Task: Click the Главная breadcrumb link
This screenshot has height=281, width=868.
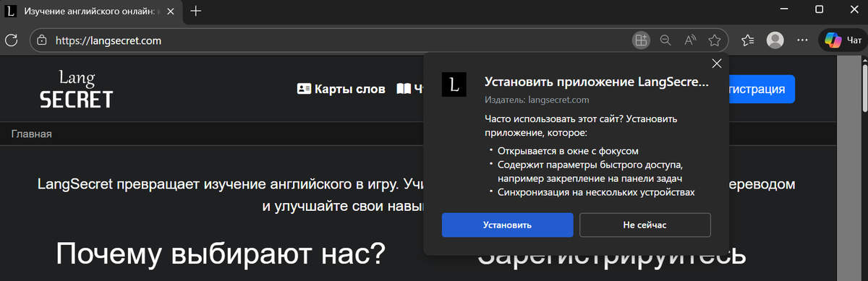Action: tap(31, 134)
